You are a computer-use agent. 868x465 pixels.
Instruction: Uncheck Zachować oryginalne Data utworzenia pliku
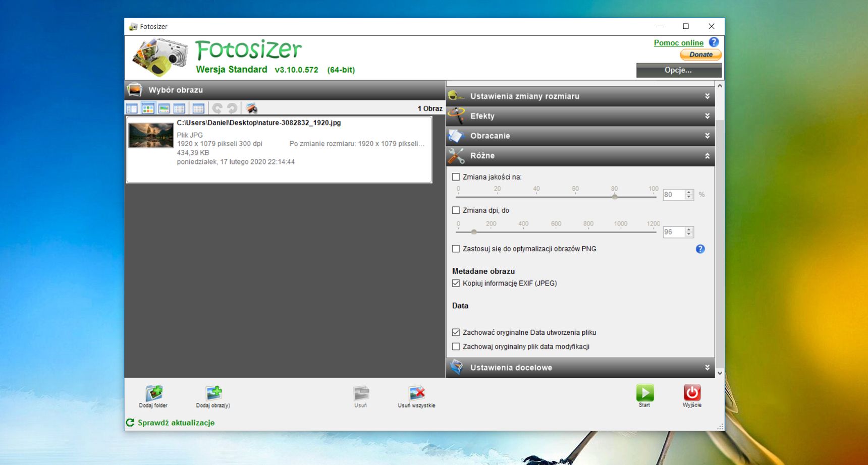pos(456,332)
